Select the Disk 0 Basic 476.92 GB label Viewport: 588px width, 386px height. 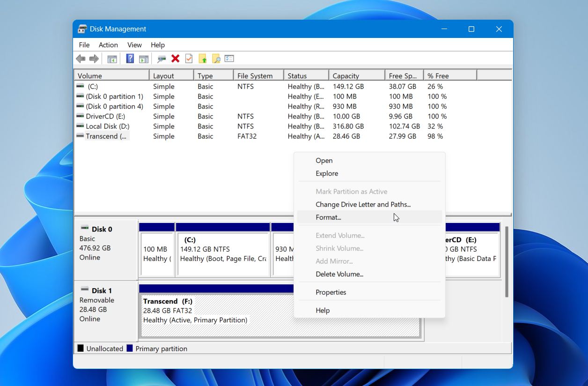coord(106,249)
